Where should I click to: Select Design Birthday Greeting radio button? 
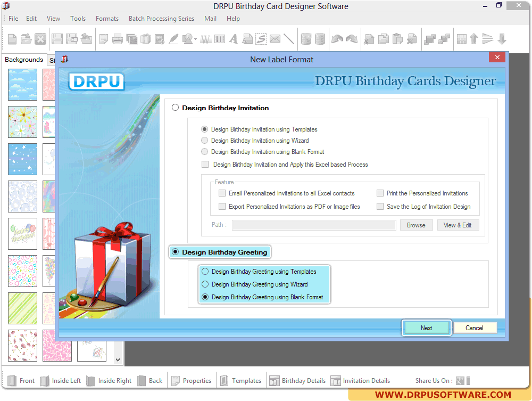(x=175, y=252)
